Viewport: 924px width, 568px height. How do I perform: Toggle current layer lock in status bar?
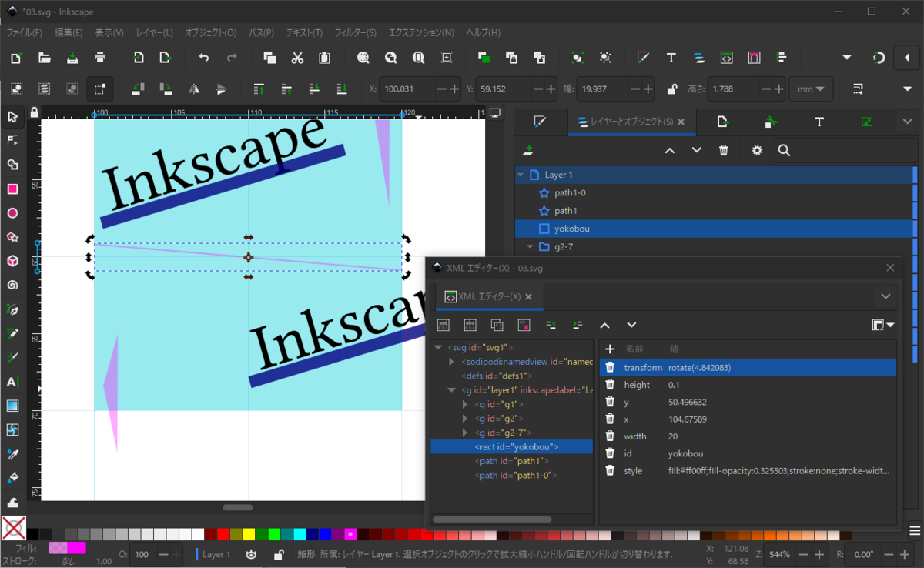click(x=278, y=554)
